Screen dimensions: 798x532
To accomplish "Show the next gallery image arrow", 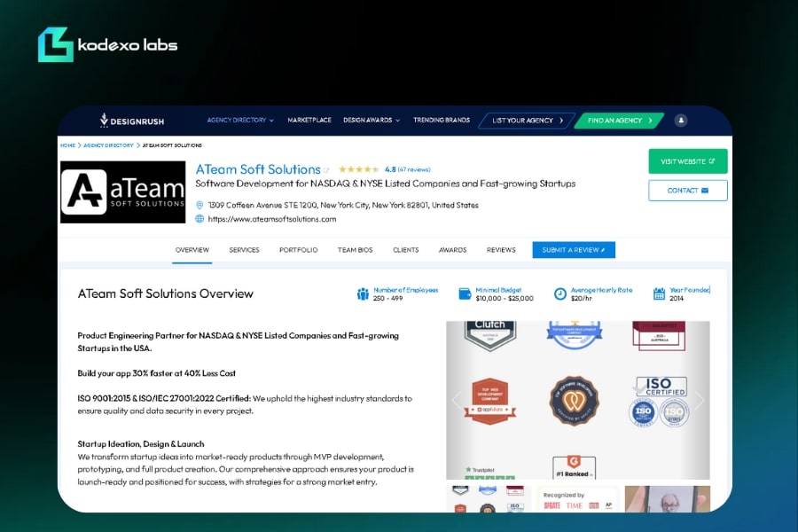I will [x=700, y=400].
